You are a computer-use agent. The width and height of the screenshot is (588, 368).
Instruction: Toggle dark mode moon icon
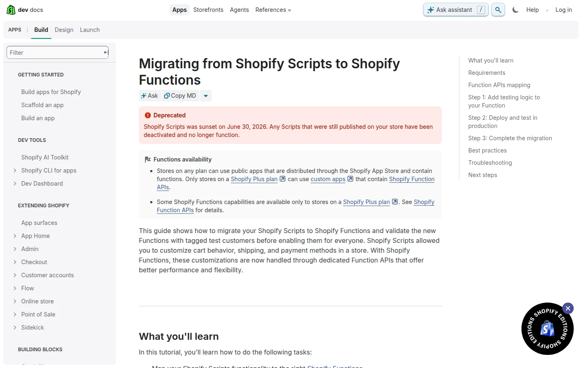click(x=515, y=10)
